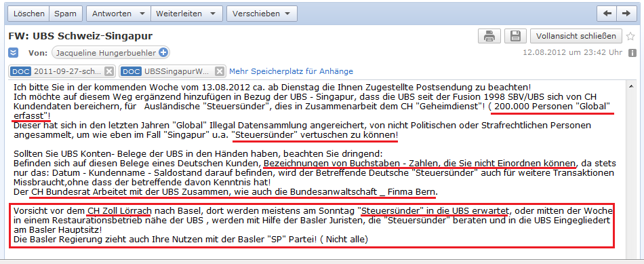This screenshot has width=644, height=264.
Task: Star this email as favorite
Action: (x=630, y=37)
